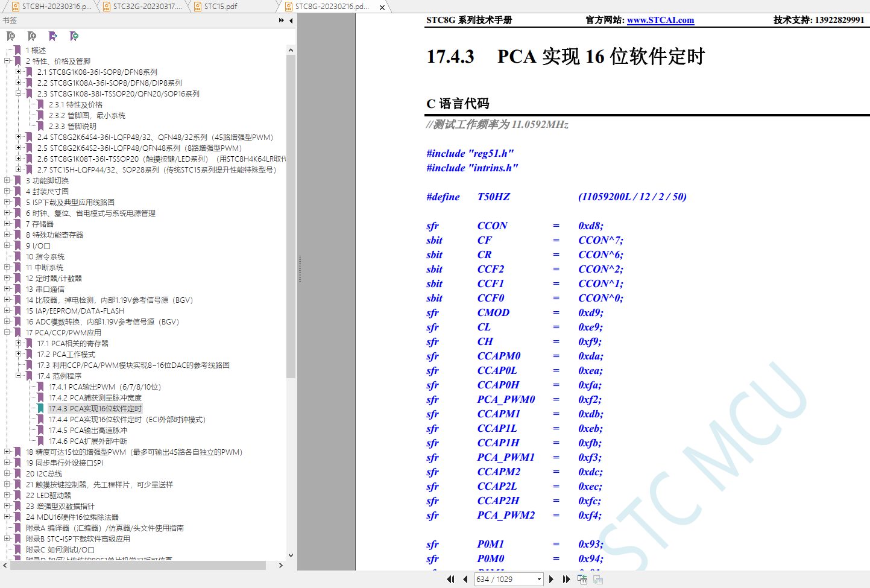
Task: Click the bookmarks panel scroll-up arrow
Action: [291, 50]
